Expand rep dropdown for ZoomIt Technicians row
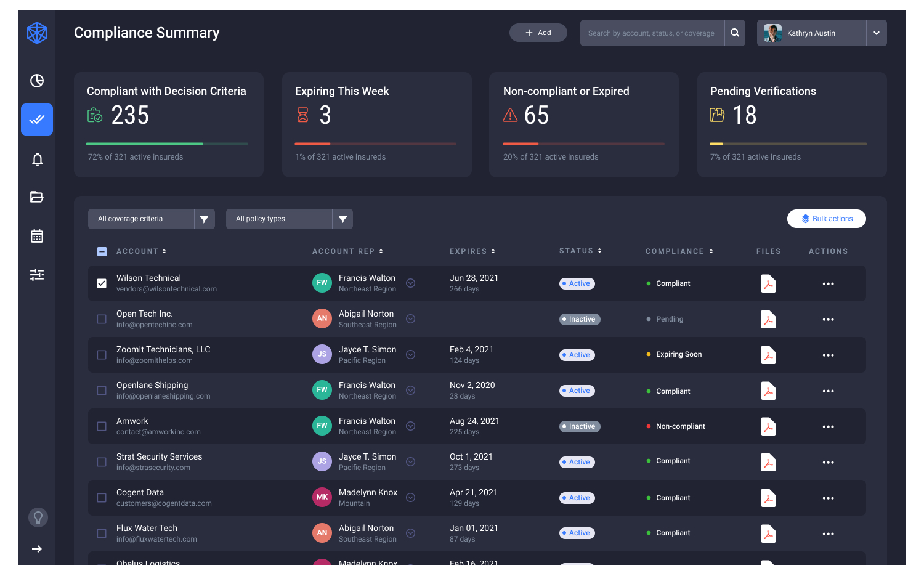 [411, 355]
